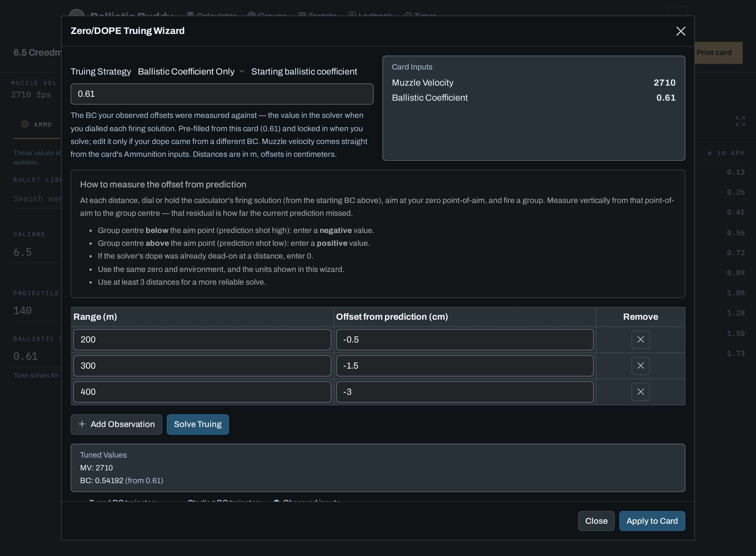The width and height of the screenshot is (756, 556).
Task: Click the wind value 1.73 in the background table
Action: 735,353
